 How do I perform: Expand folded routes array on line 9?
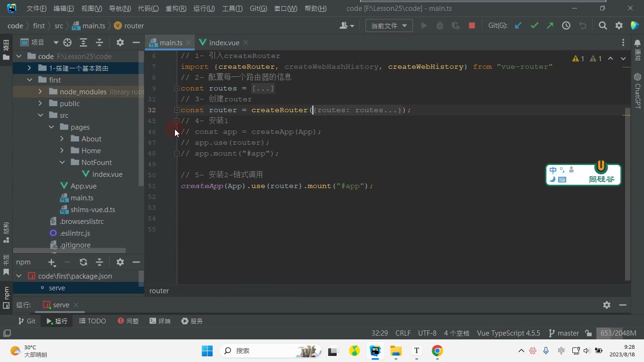(x=177, y=88)
